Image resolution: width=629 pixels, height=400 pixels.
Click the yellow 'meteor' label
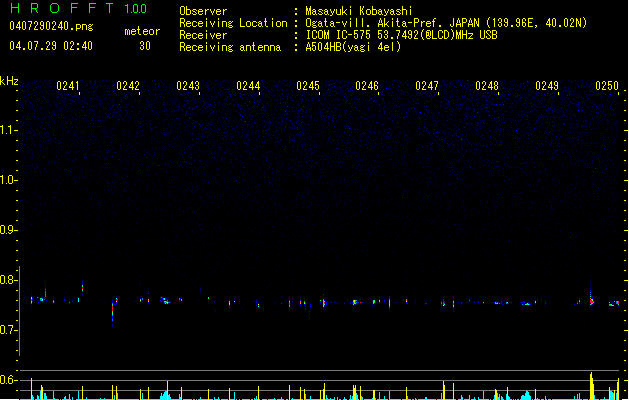point(142,31)
